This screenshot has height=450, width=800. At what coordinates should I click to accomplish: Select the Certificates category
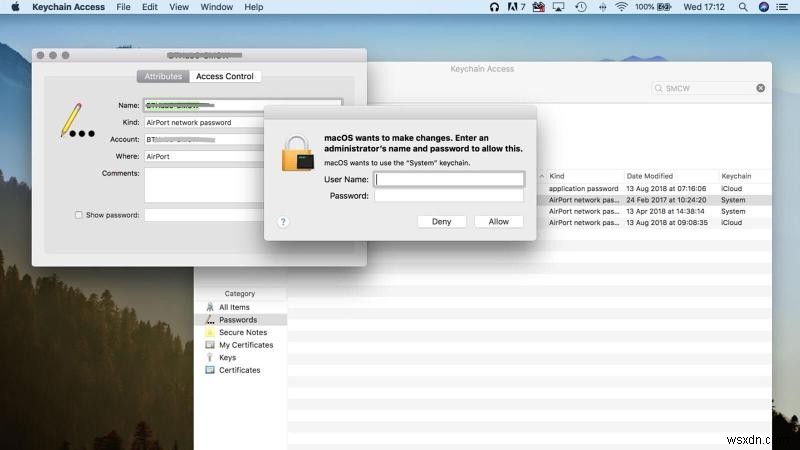click(241, 370)
